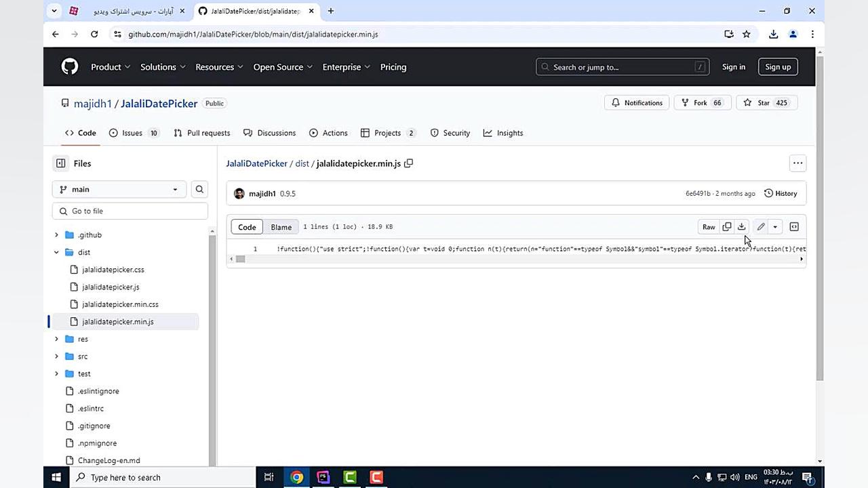Open the Security tab

click(x=450, y=133)
